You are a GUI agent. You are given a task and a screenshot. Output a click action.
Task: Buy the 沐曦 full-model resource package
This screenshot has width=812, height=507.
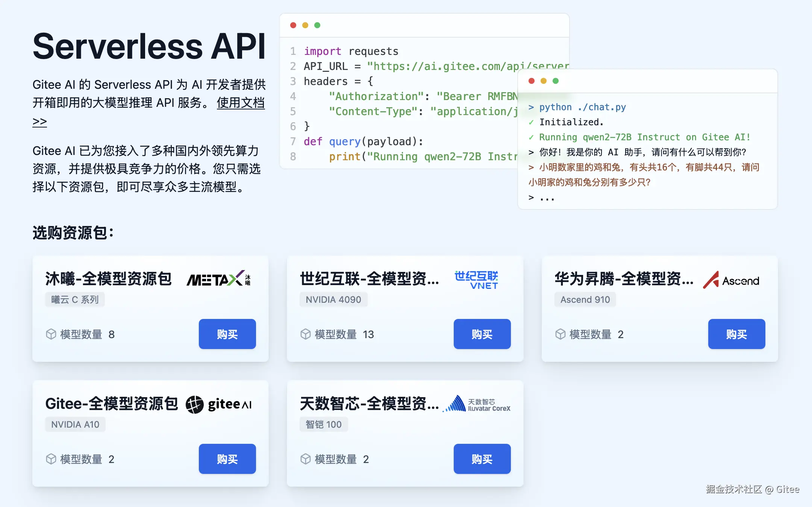(x=227, y=334)
